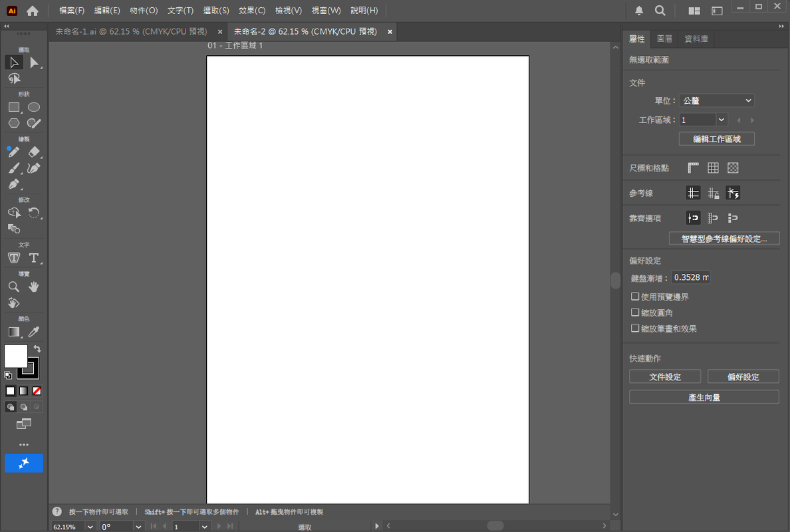790x532 pixels.
Task: Select the Rectangle tool
Action: (13, 107)
